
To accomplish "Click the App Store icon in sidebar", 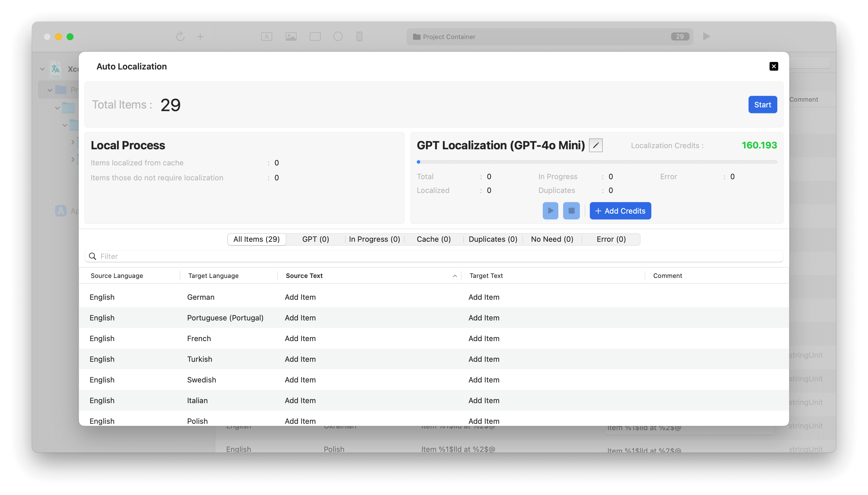I will (x=61, y=211).
